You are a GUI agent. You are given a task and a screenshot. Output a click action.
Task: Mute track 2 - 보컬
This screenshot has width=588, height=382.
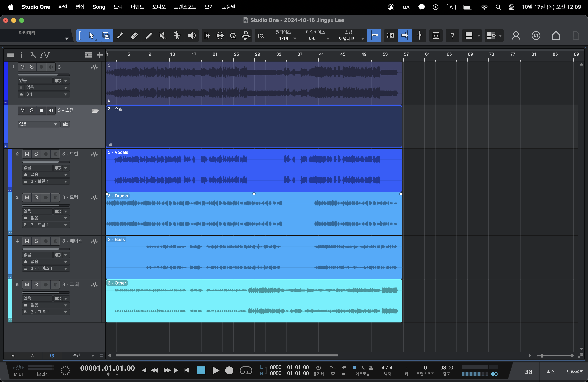coord(27,154)
